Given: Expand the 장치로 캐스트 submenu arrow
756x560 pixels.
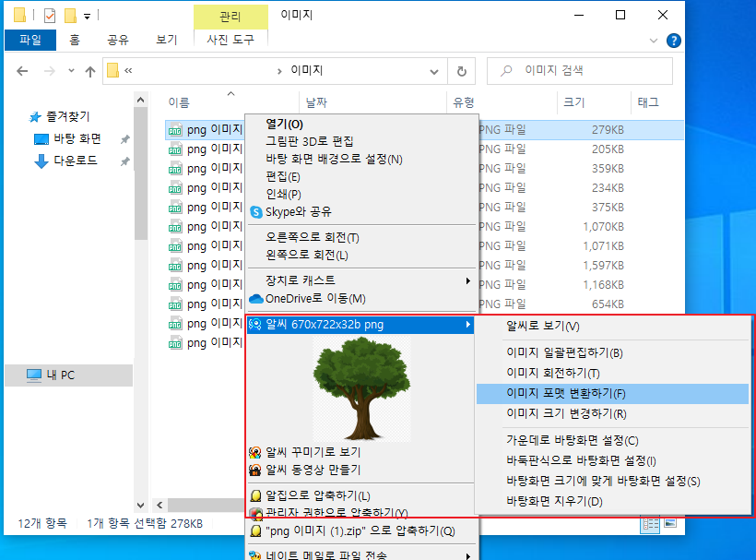Looking at the screenshot, I should tap(467, 279).
